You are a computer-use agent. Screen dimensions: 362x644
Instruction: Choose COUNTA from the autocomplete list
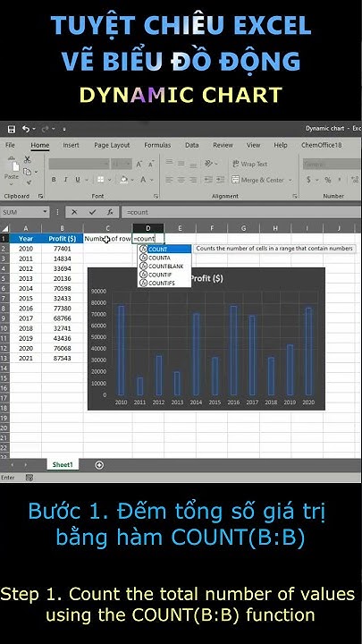click(164, 258)
